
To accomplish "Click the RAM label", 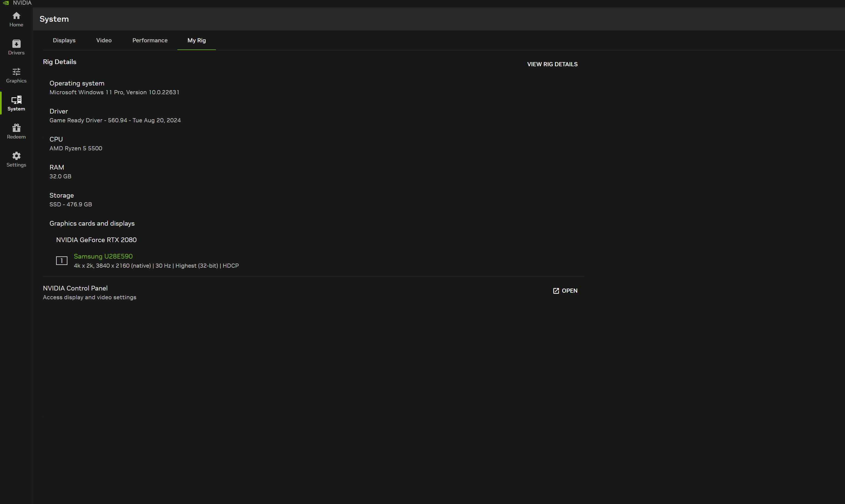I will pos(57,167).
